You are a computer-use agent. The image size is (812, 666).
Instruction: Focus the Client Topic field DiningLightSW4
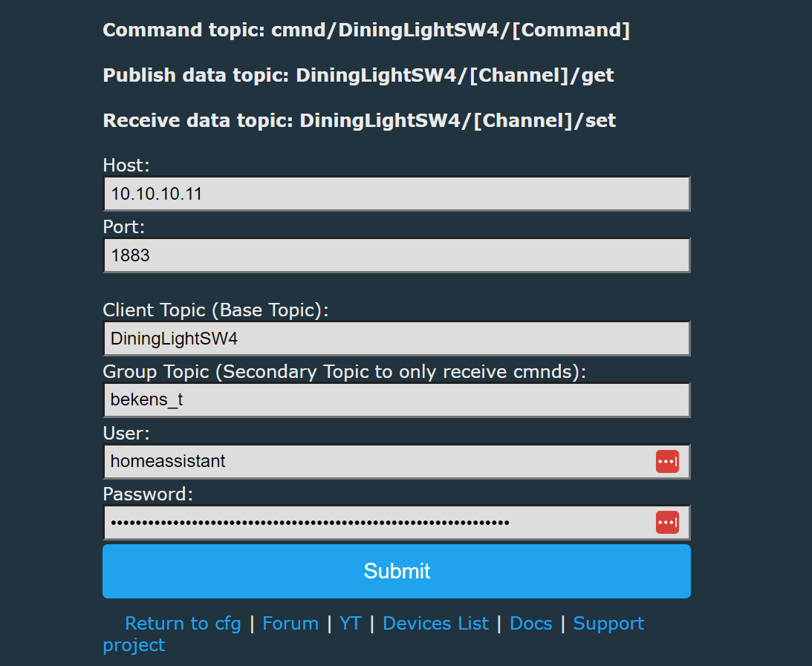397,339
